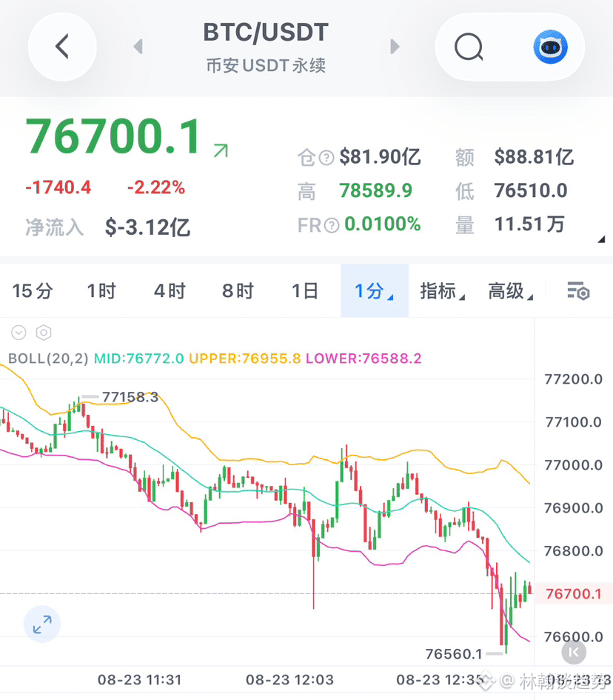Expand stats panel corner triangle
The image size is (613, 700).
601,239
